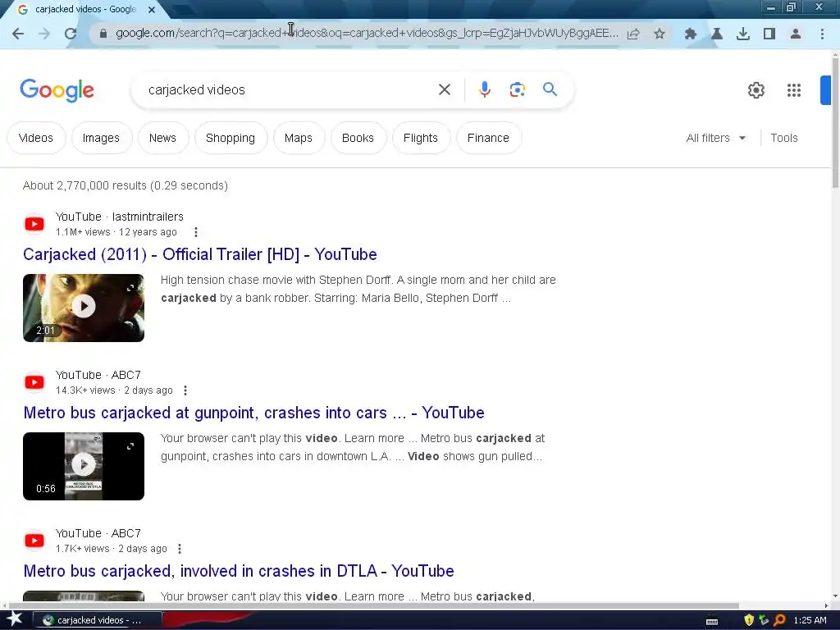Screen dimensions: 840x630
Task: Open Carjacked (2011) Official Trailer link
Action: click(x=200, y=254)
